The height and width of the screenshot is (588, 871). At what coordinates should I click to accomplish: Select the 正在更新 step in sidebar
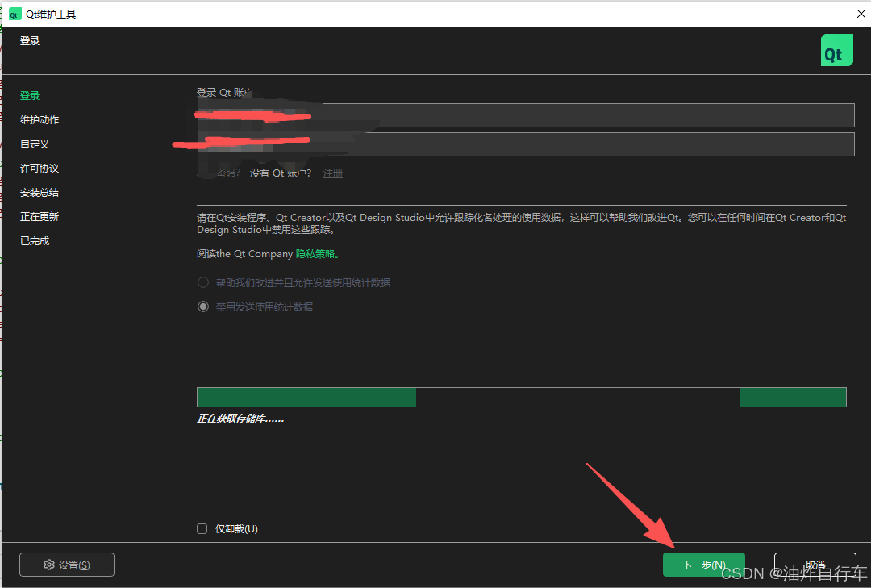click(x=40, y=217)
